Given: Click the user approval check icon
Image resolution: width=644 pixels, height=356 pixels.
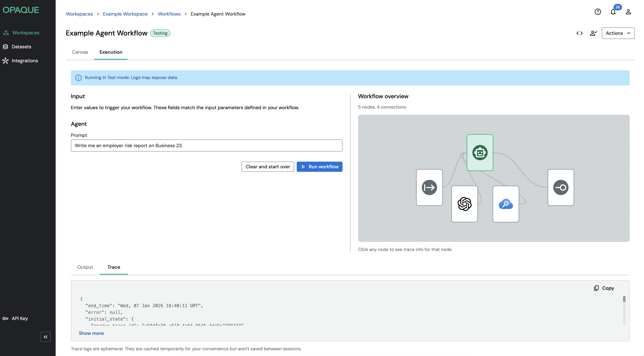Looking at the screenshot, I should [x=593, y=33].
